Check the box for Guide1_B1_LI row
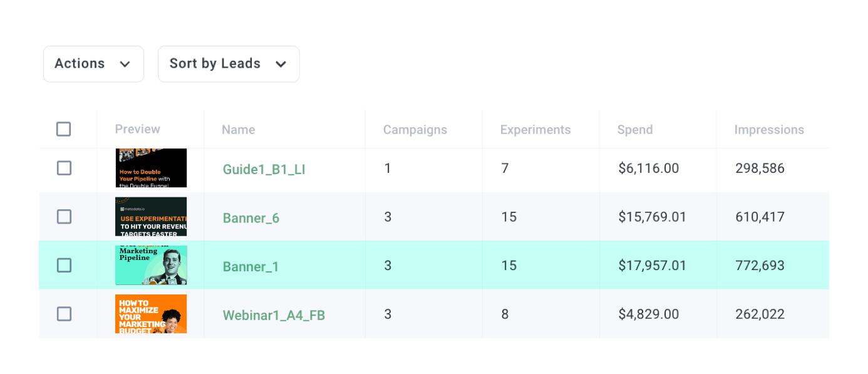 point(64,168)
